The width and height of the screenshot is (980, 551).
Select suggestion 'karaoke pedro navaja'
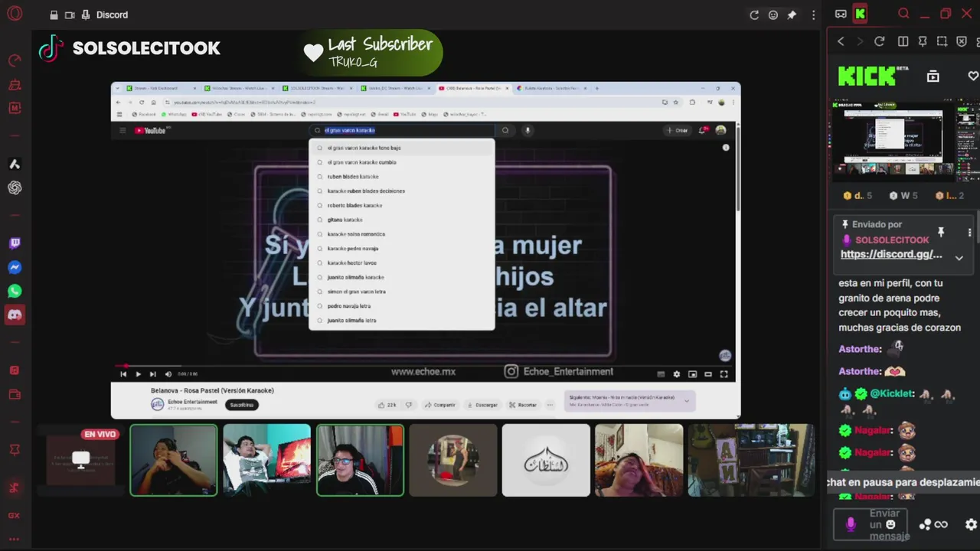(x=402, y=249)
